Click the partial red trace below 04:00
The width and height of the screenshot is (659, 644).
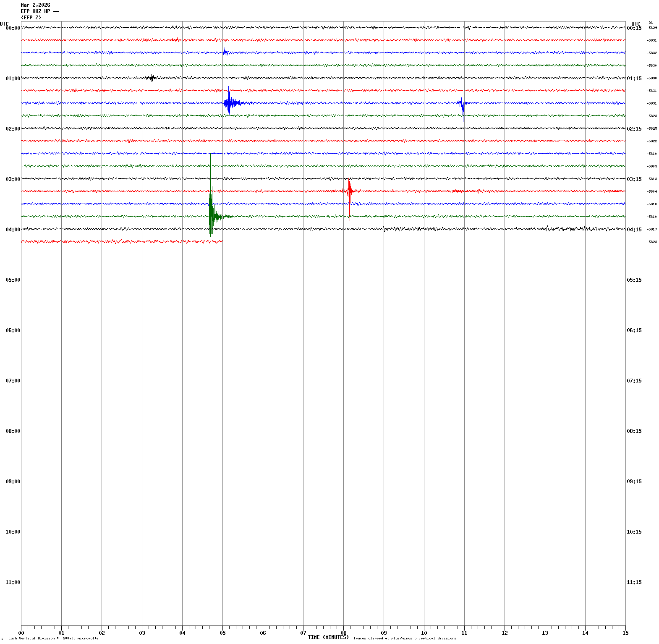tap(122, 242)
